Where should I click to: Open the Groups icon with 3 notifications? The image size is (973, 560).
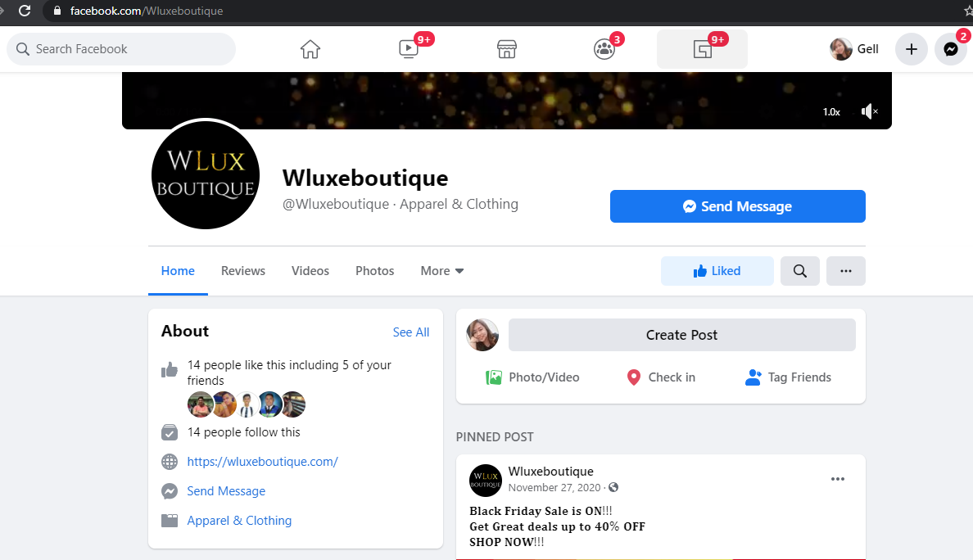[604, 49]
